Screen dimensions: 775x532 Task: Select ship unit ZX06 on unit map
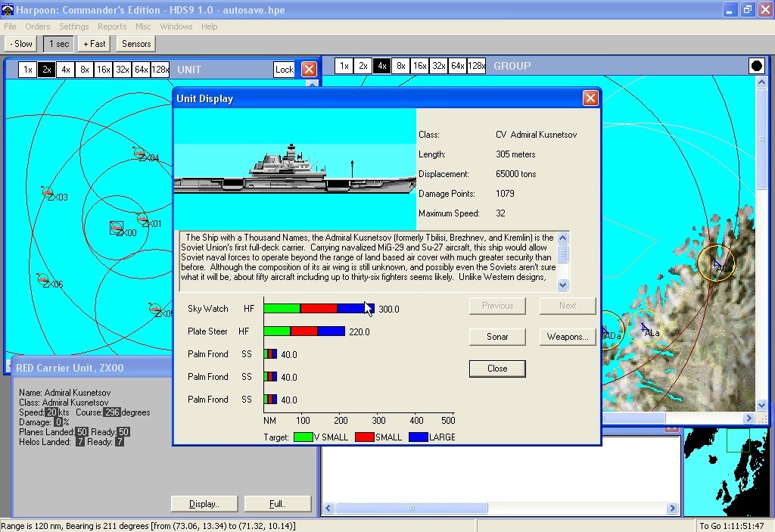[x=43, y=279]
